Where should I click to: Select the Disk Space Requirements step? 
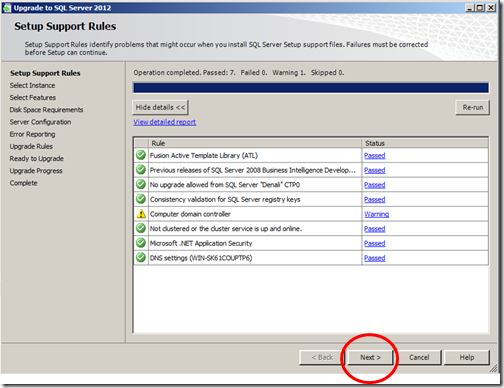tap(46, 110)
